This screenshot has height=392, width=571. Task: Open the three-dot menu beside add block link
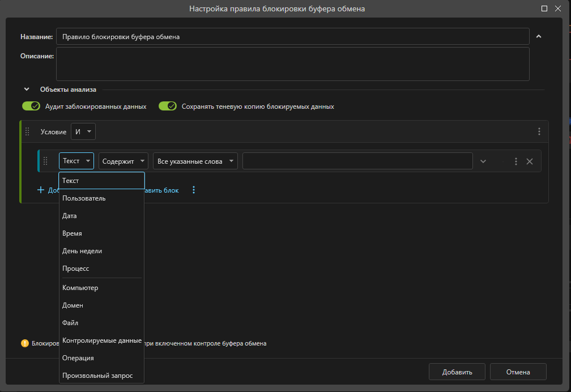coord(194,190)
